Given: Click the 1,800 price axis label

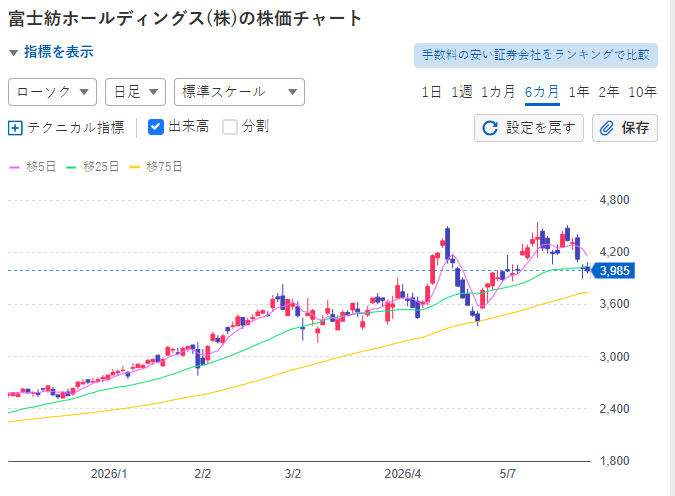Looking at the screenshot, I should [x=614, y=461].
